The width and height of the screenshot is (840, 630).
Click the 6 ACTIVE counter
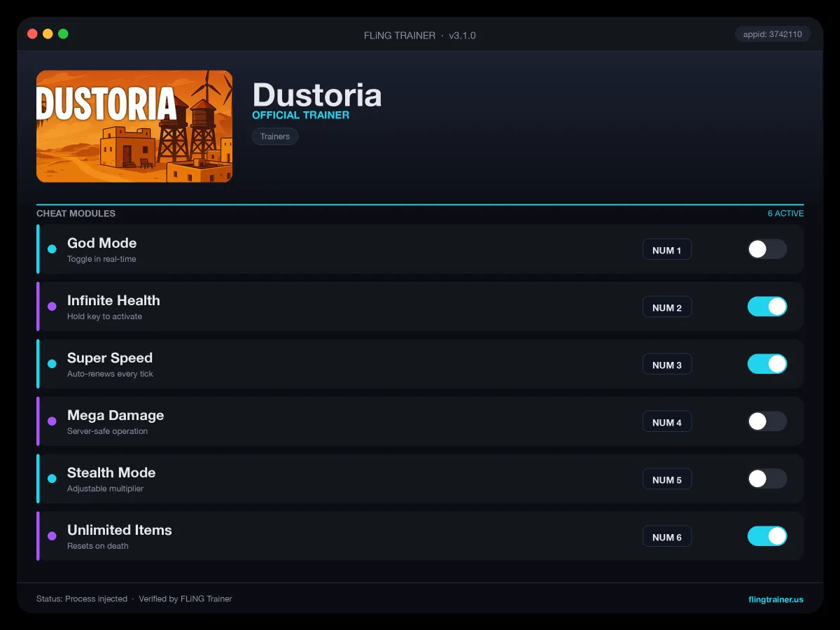[785, 213]
